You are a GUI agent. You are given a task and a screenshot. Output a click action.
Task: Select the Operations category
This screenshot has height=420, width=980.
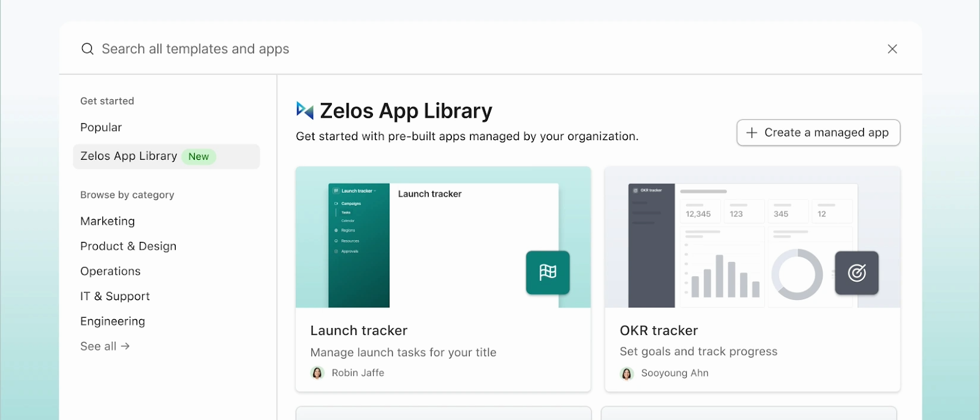coord(110,271)
